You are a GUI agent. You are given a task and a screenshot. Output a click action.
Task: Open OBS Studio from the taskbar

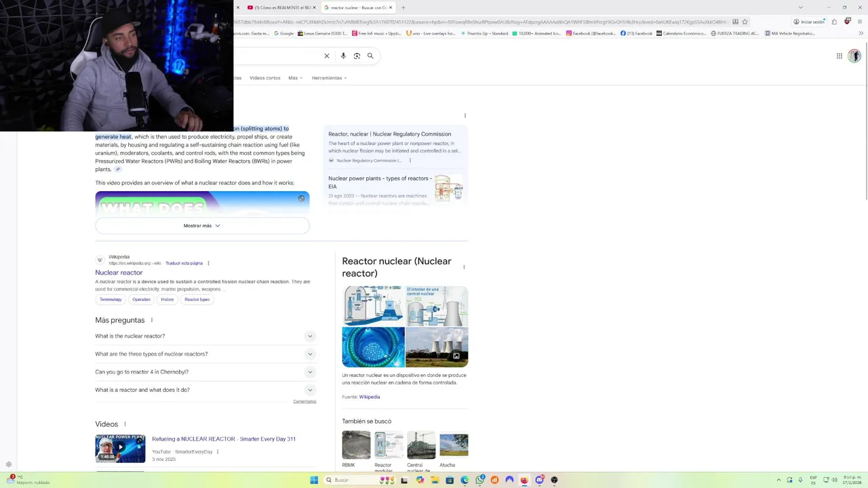[554, 480]
